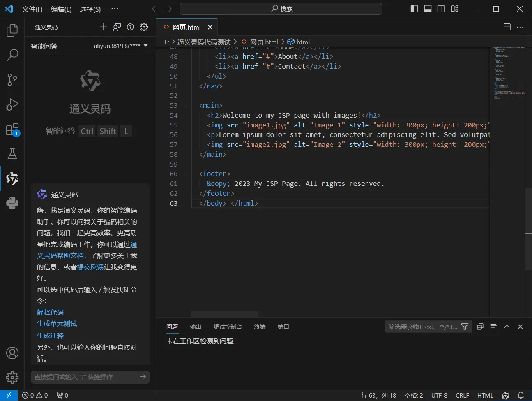This screenshot has height=401, width=532.
Task: Open Tongyi Lingma panel settings gear
Action: click(x=144, y=27)
